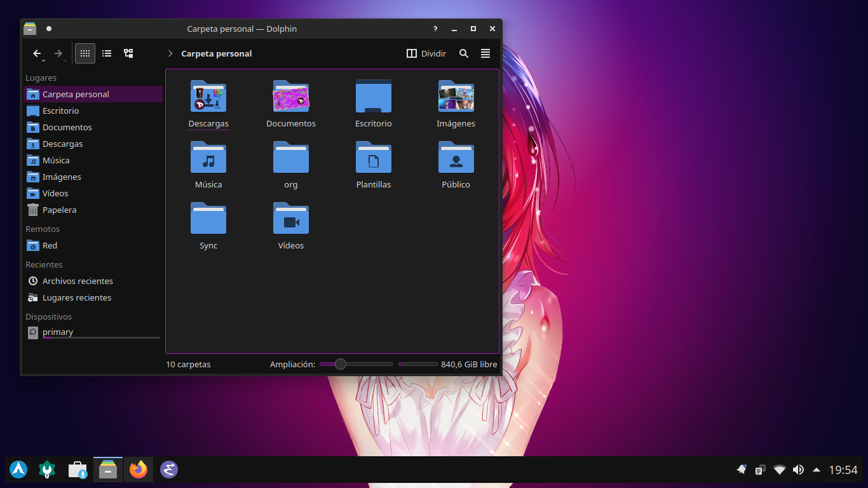Click the 10 carpetas status text

coord(188,365)
